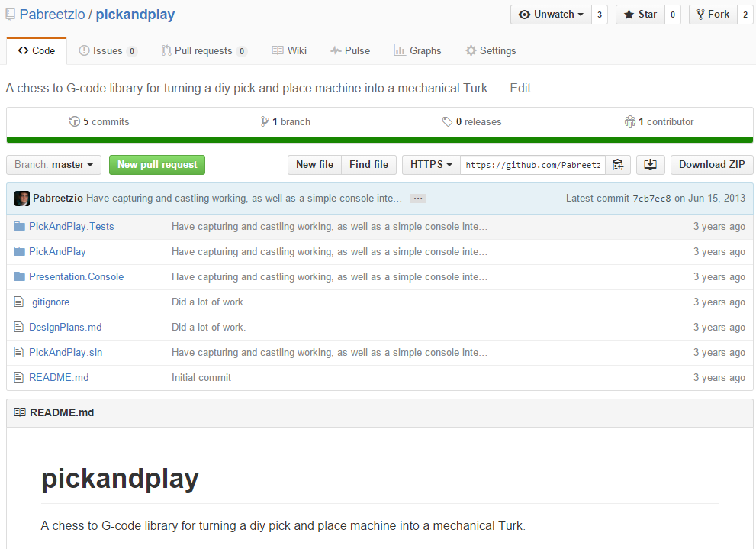Click New pull request button
The width and height of the screenshot is (756, 549).
(157, 165)
